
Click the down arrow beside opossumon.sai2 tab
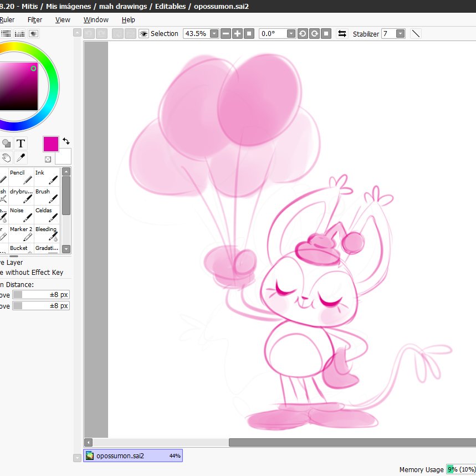pyautogui.click(x=77, y=458)
